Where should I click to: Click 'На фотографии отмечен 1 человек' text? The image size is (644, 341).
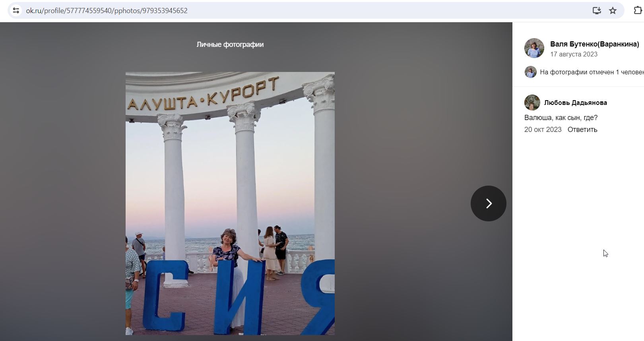(592, 72)
